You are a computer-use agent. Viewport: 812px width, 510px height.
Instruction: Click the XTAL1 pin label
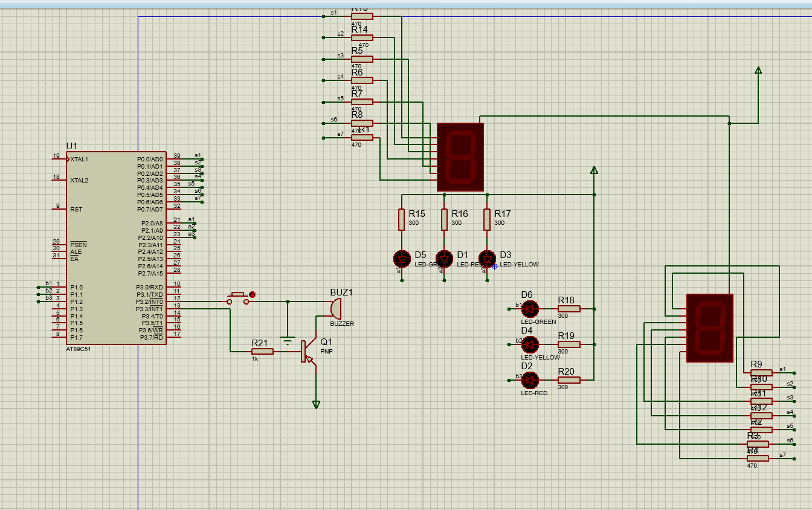tap(79, 160)
